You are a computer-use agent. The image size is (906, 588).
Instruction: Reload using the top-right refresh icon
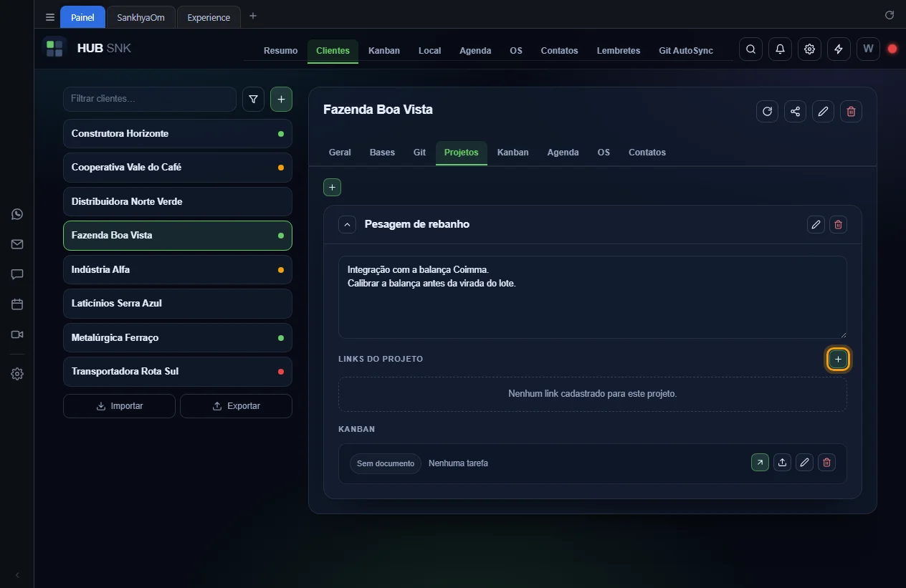(x=890, y=15)
